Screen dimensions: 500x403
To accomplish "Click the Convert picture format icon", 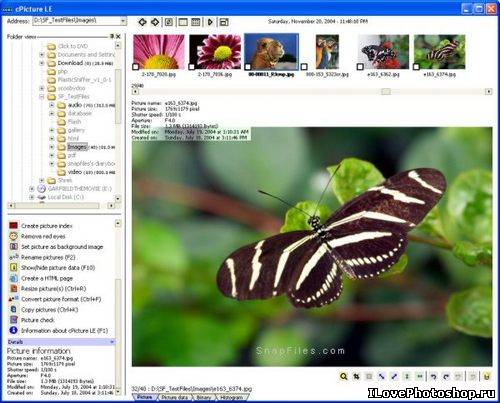I will 13,299.
